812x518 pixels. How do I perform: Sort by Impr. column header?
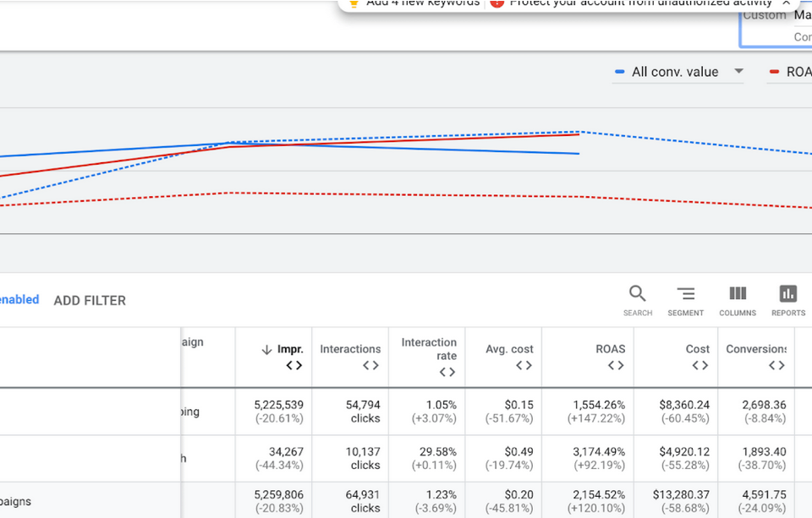tap(290, 349)
